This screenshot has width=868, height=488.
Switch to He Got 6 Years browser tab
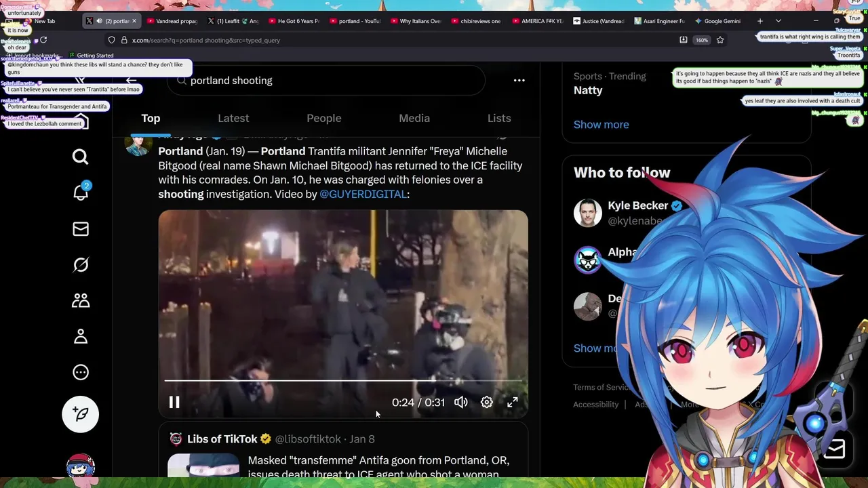(294, 21)
